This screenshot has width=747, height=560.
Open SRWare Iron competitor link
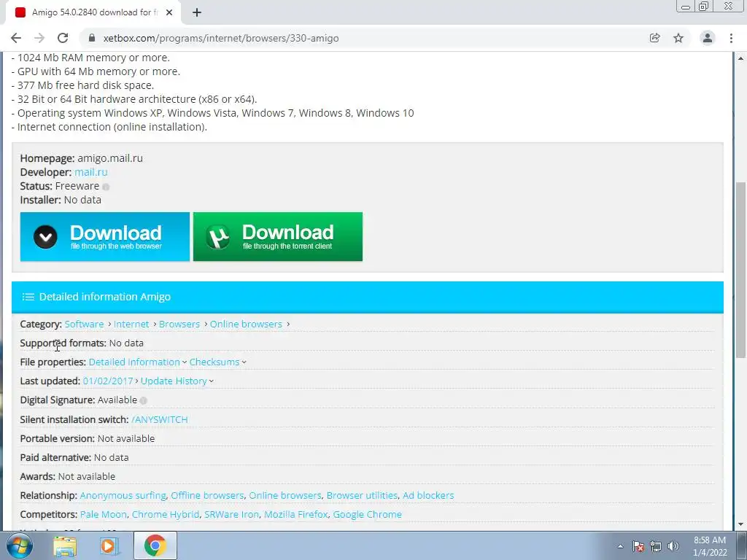pyautogui.click(x=231, y=514)
